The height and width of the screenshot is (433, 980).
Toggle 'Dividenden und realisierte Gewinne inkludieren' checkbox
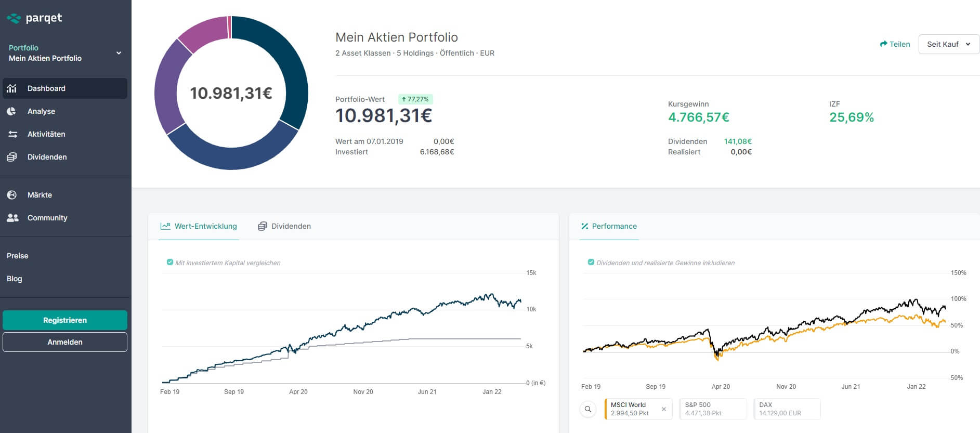pyautogui.click(x=591, y=263)
